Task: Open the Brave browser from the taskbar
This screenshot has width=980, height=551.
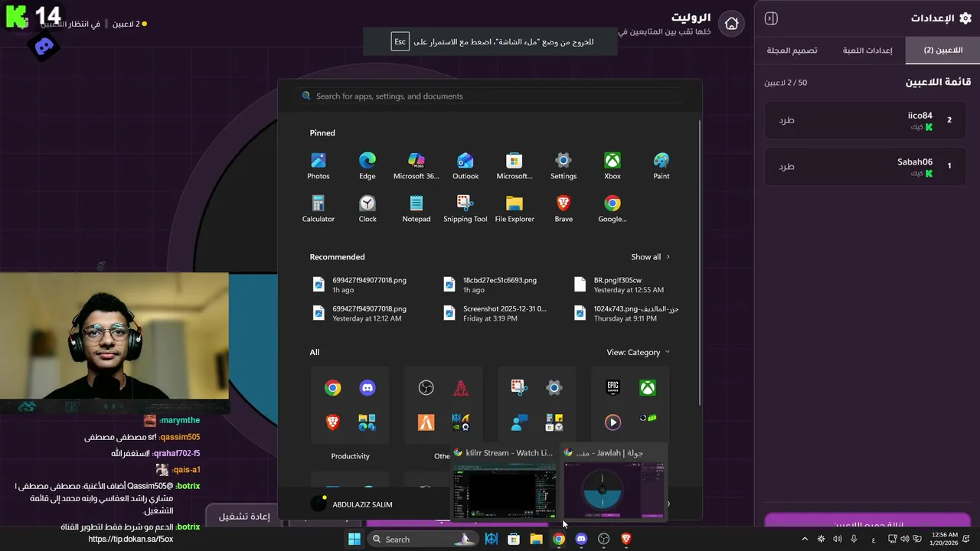Action: coord(626,539)
